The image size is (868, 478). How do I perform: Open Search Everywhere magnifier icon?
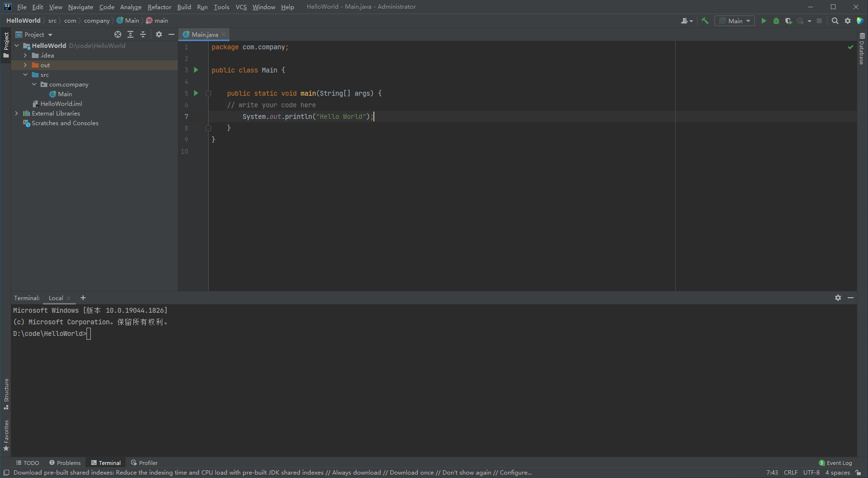click(835, 21)
